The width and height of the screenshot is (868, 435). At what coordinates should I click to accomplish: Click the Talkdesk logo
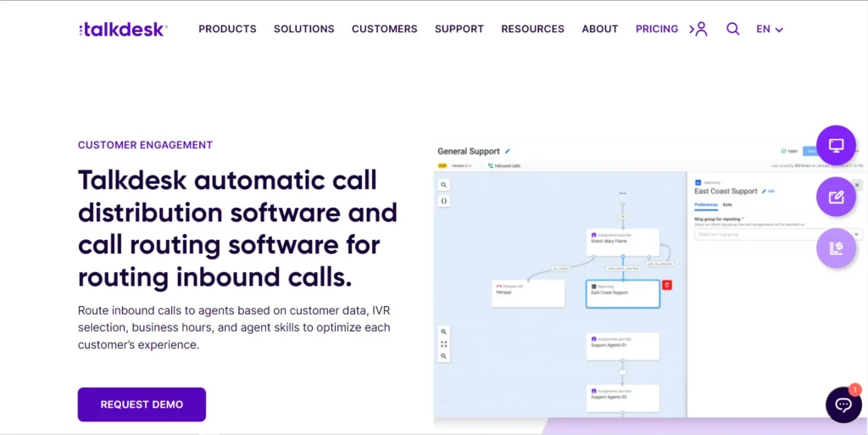123,30
